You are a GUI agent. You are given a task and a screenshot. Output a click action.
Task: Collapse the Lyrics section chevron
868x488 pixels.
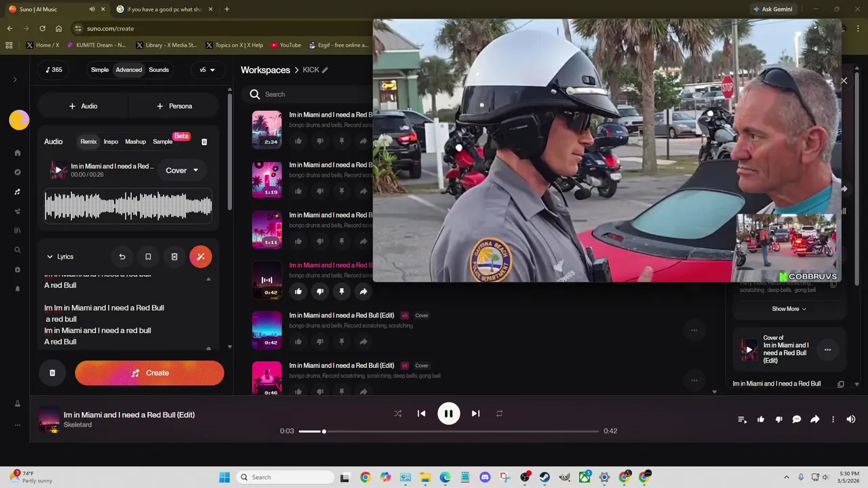[x=50, y=257]
